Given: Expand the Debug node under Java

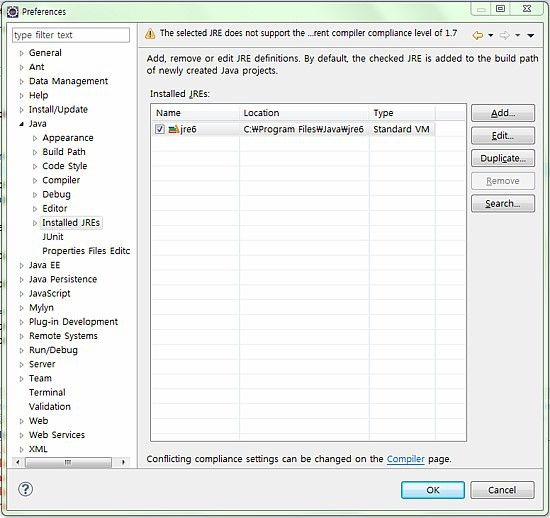Looking at the screenshot, I should 35,195.
